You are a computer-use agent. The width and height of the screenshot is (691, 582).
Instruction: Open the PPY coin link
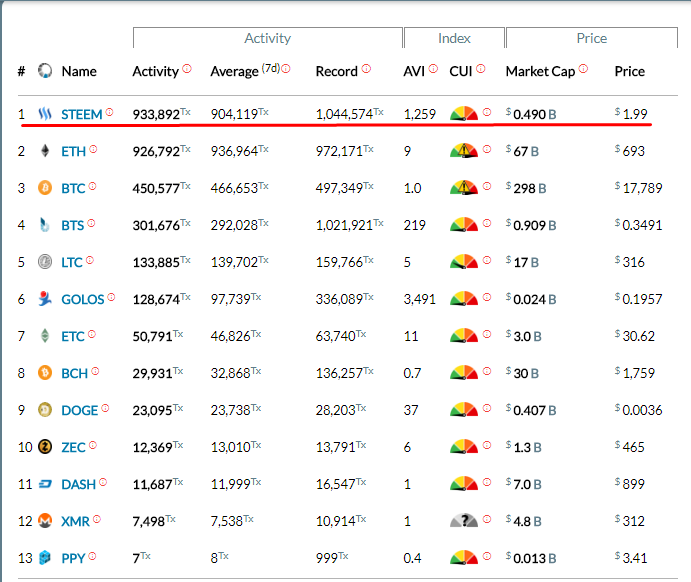click(x=73, y=559)
